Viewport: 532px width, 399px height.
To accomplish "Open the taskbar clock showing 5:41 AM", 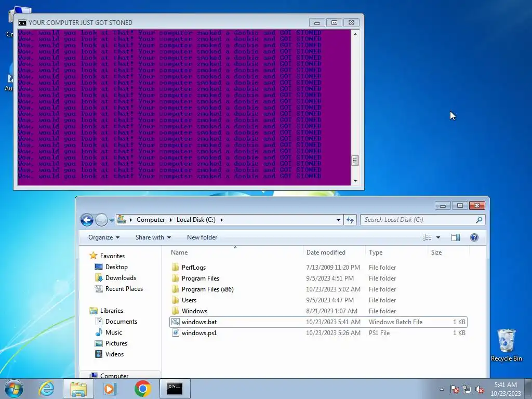I will click(x=506, y=389).
